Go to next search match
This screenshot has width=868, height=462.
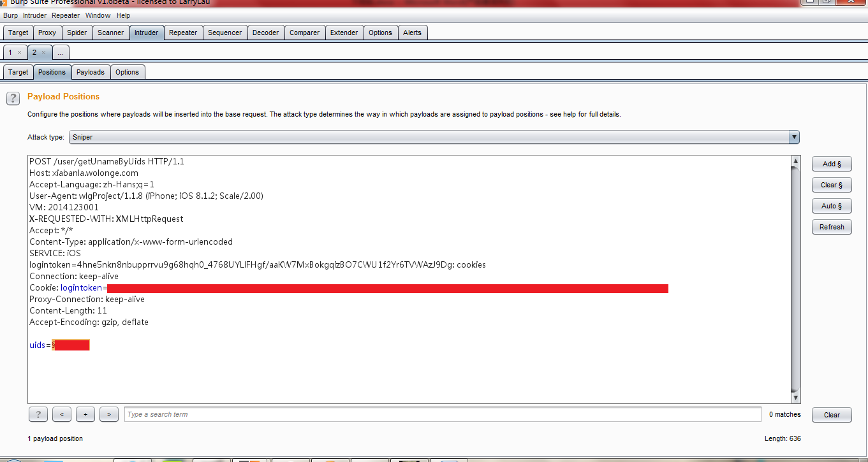click(109, 414)
